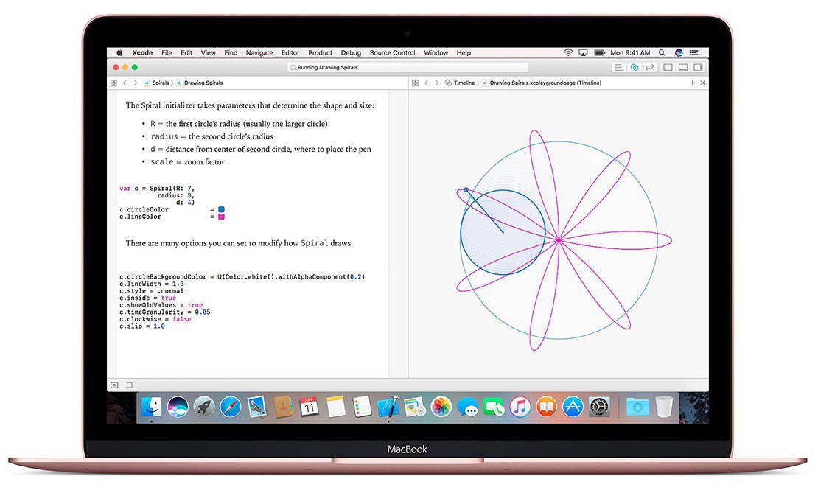Viewport: 818px width, 504px height.
Task: Open the Downloads folder in the Dock
Action: pyautogui.click(x=637, y=407)
